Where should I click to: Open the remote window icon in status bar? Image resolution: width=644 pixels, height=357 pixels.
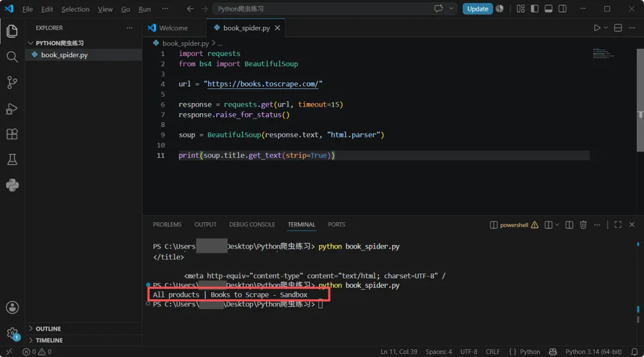point(9,352)
